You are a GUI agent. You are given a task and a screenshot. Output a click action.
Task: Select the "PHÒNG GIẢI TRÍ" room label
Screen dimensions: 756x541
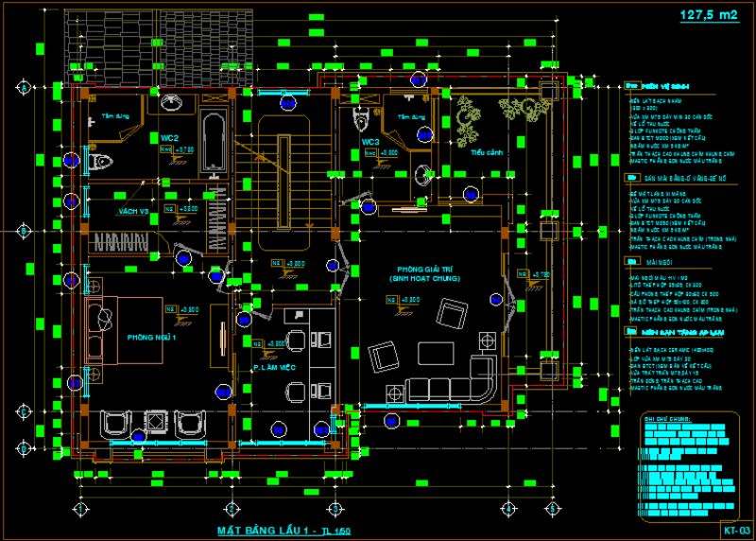(424, 270)
